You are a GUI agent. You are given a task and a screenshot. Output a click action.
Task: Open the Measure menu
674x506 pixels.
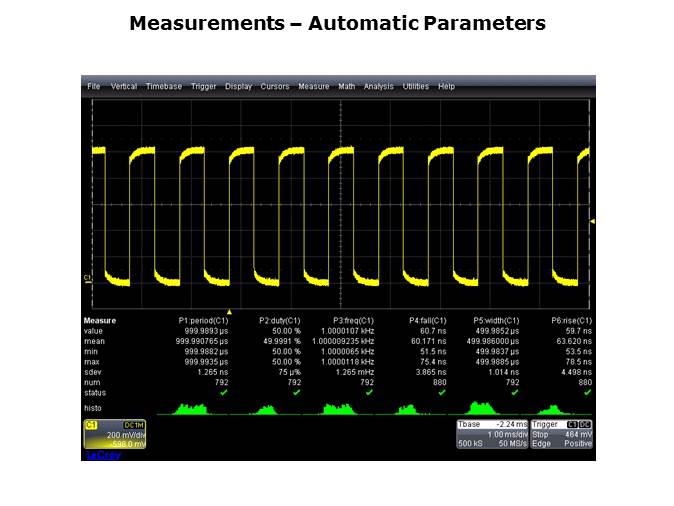tap(313, 87)
